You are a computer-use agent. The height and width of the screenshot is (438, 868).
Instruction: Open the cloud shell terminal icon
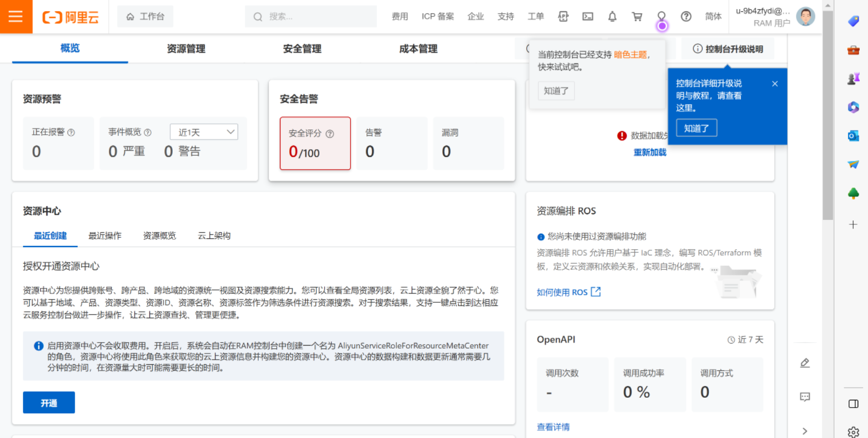click(588, 17)
